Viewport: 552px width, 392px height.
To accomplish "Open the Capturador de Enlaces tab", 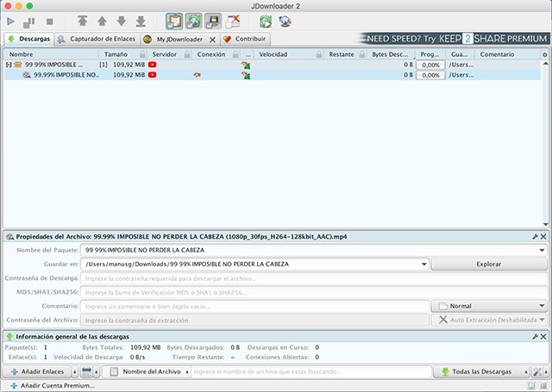I will pos(97,39).
